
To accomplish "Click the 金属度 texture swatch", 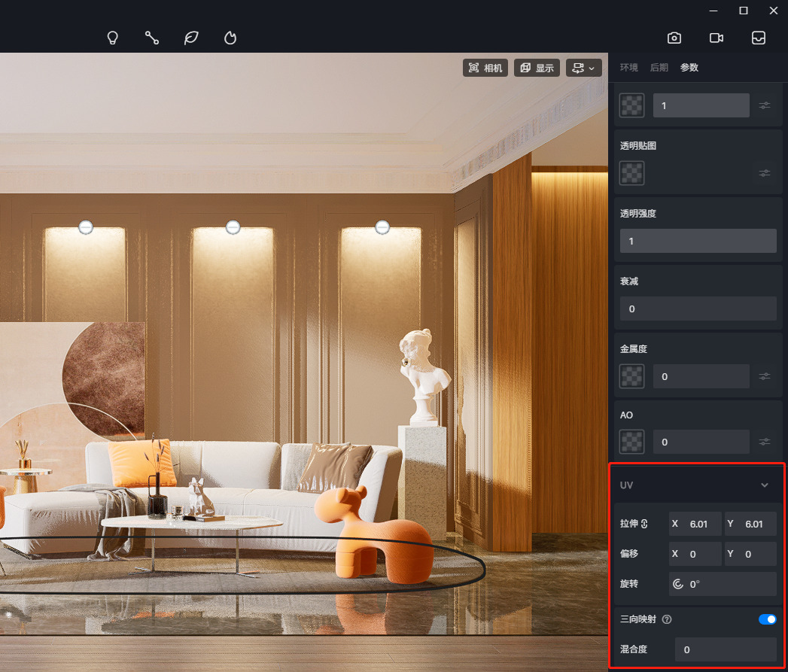I will (631, 376).
